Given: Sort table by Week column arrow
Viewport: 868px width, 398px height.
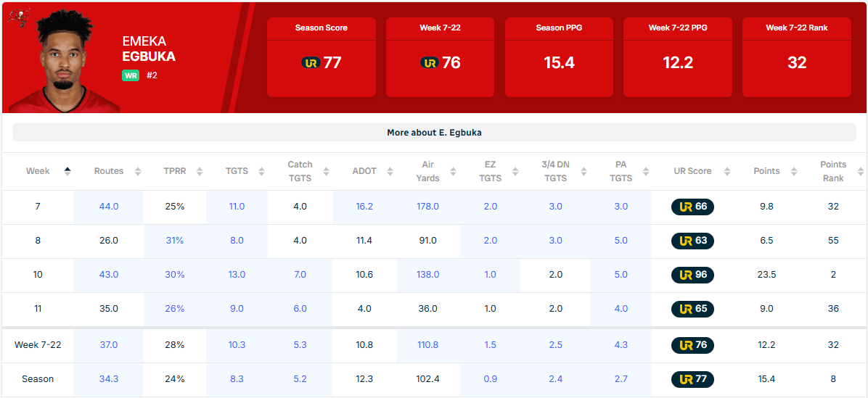Looking at the screenshot, I should click(x=67, y=171).
